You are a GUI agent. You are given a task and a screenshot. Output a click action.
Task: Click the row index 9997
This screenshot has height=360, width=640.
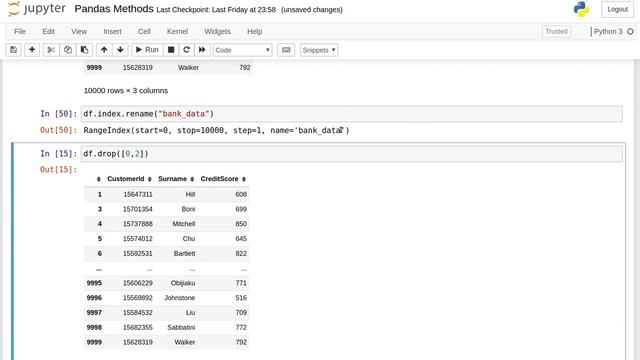tap(94, 312)
